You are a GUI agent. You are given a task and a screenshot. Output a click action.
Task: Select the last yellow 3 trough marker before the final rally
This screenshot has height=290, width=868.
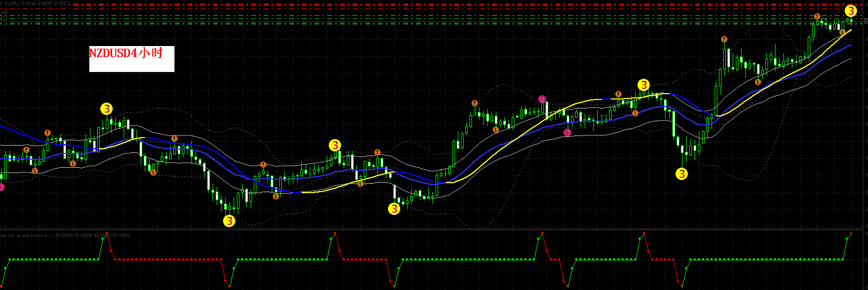[682, 174]
